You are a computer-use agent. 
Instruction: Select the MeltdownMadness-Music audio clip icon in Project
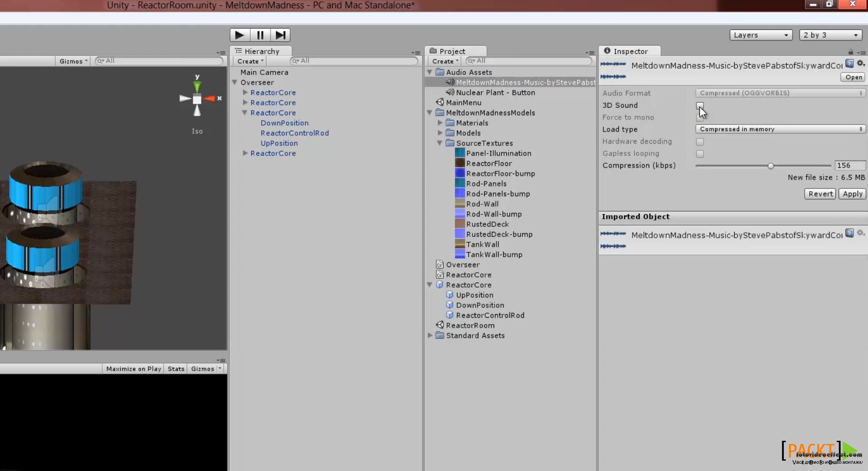(x=450, y=82)
